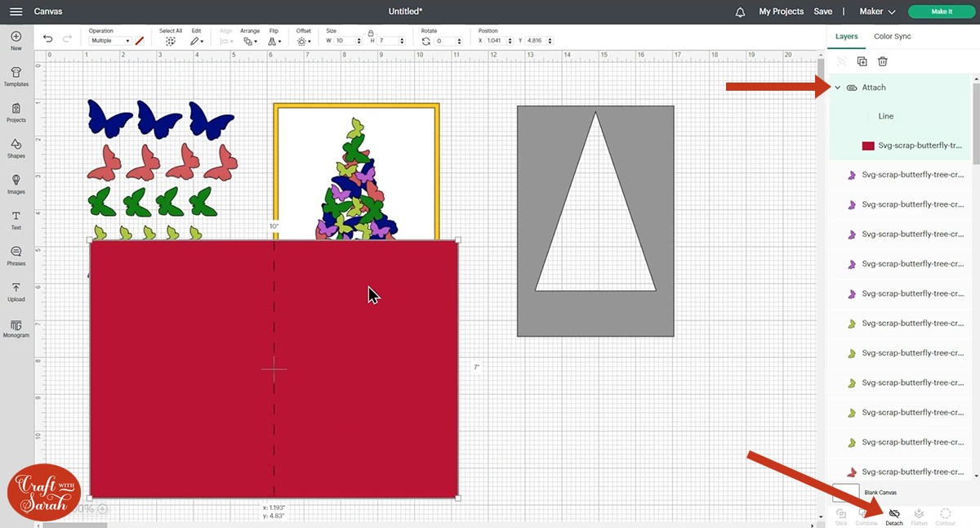Image resolution: width=980 pixels, height=528 pixels.
Task: Click the red operation color swatch in the toolbar
Action: click(140, 40)
